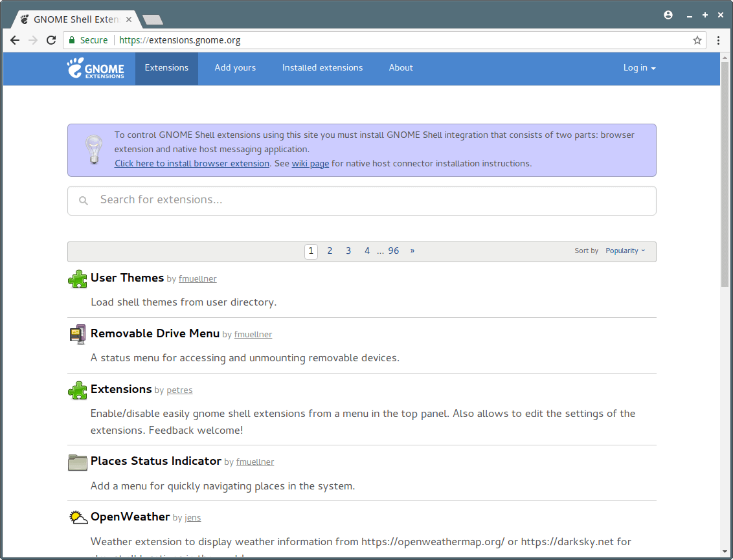Click the browser forward arrow
Screen dimensions: 733x560
click(x=33, y=40)
